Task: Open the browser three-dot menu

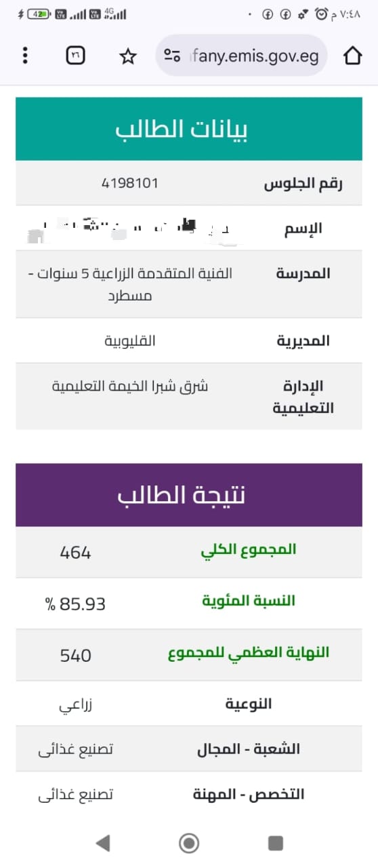Action: [25, 56]
